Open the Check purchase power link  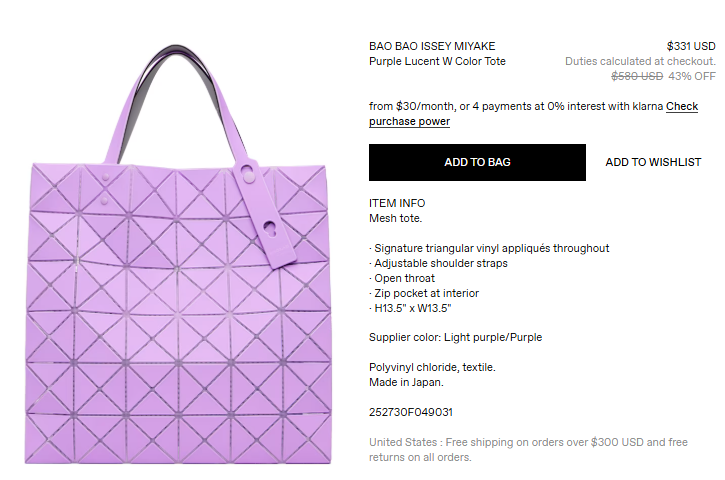(x=681, y=107)
